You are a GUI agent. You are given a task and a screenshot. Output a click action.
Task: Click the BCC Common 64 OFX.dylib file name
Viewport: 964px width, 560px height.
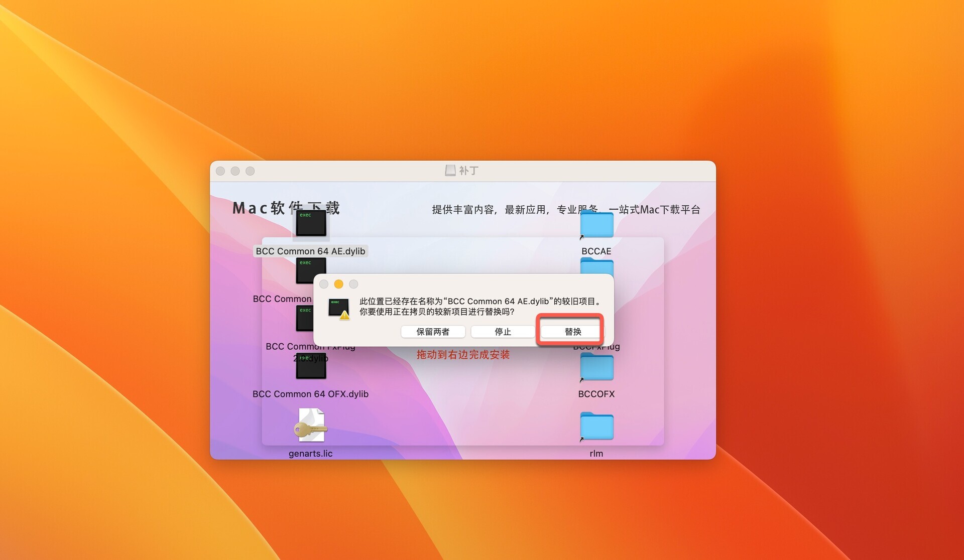click(x=310, y=394)
